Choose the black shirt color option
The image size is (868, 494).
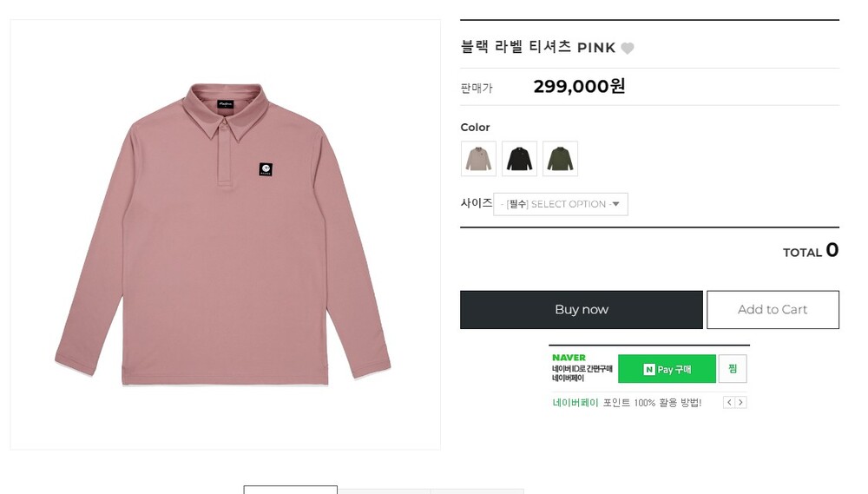click(519, 159)
